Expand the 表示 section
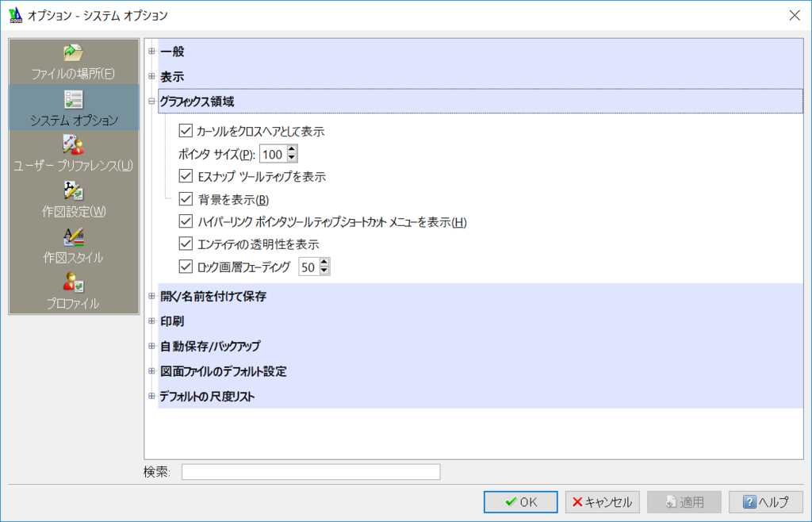This screenshot has height=522, width=812. coord(151,76)
